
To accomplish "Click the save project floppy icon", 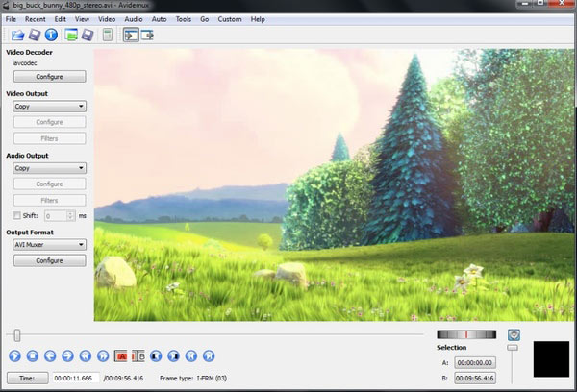I will click(x=88, y=36).
